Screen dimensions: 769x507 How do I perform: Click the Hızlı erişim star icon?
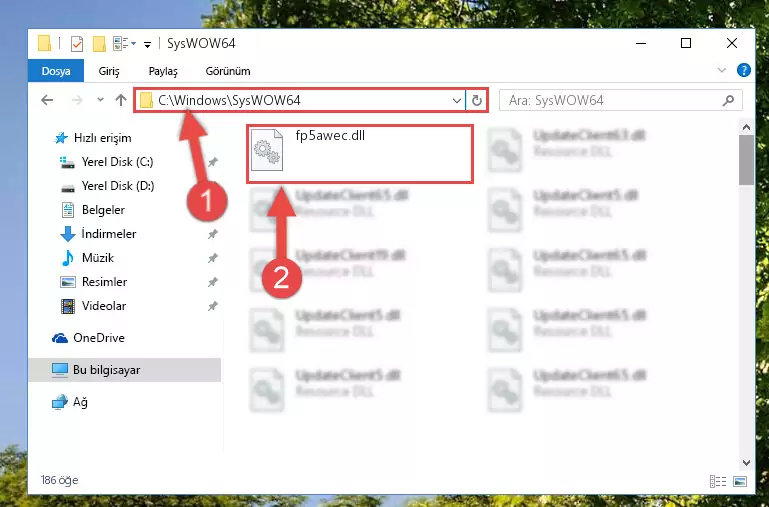pos(61,138)
